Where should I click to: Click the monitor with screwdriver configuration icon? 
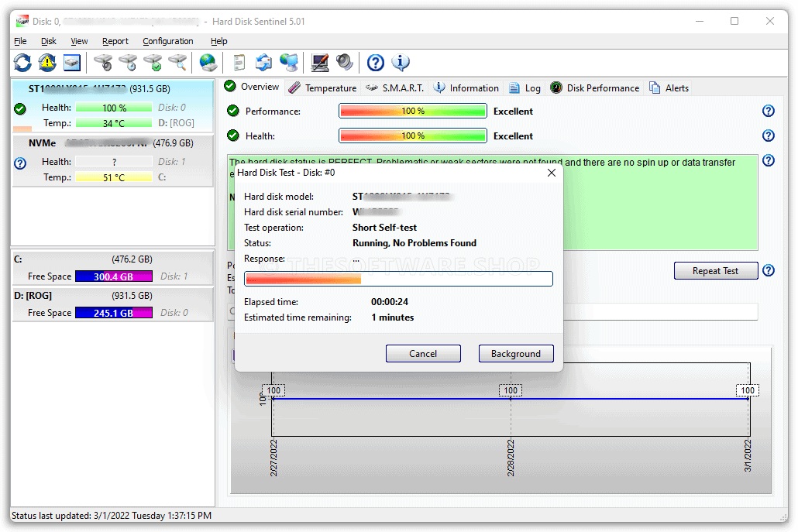coord(320,63)
